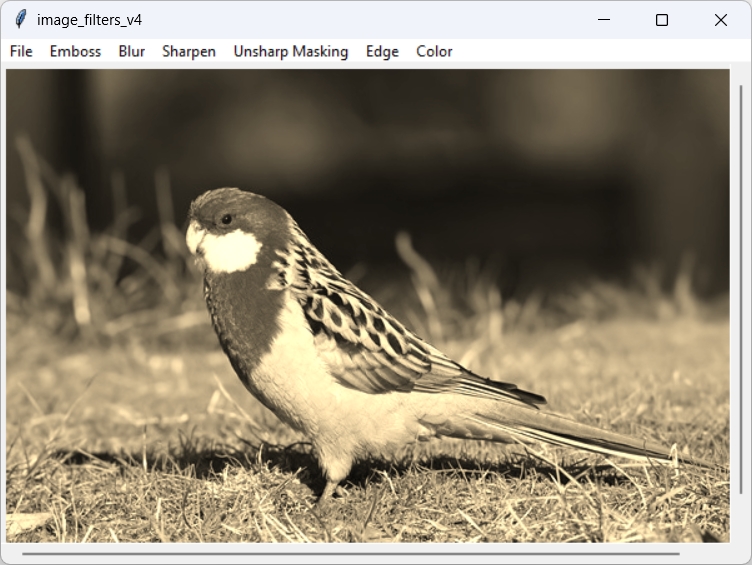
Task: Click the horizontal scrollbar below the image
Action: pos(351,554)
